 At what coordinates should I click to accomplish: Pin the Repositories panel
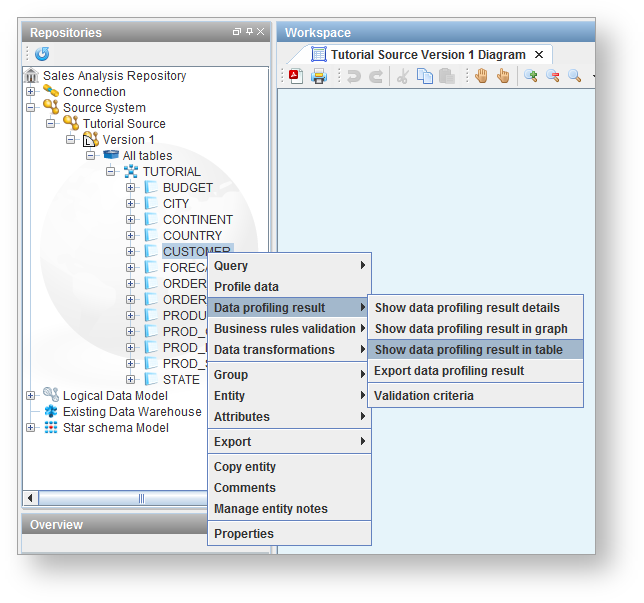pyautogui.click(x=249, y=32)
